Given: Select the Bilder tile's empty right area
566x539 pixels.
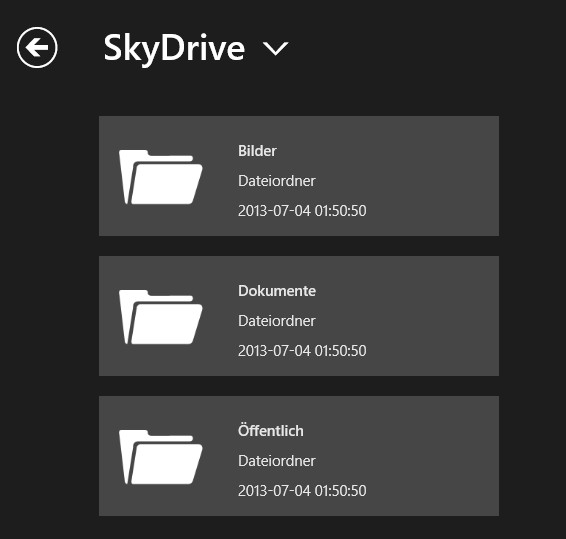Looking at the screenshot, I should [433, 176].
